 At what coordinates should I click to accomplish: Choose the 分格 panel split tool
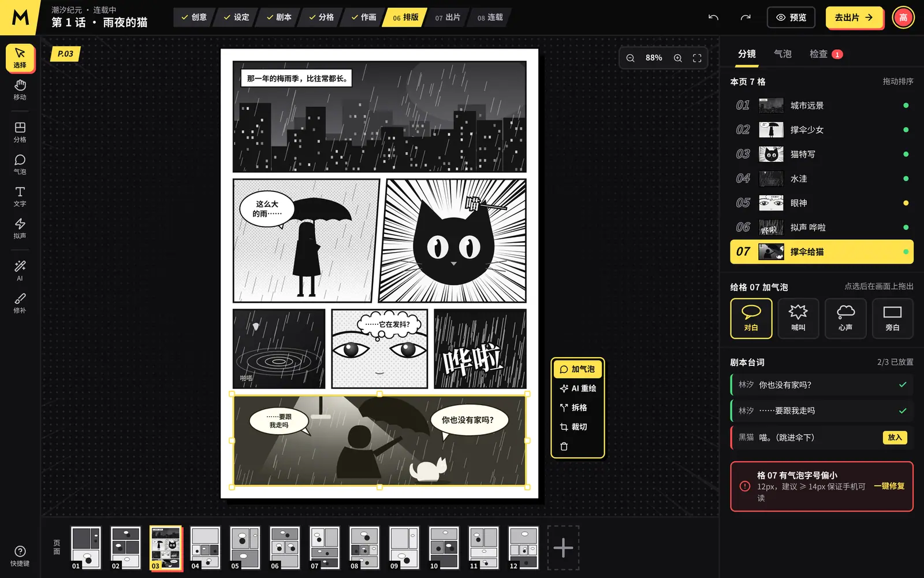(20, 132)
